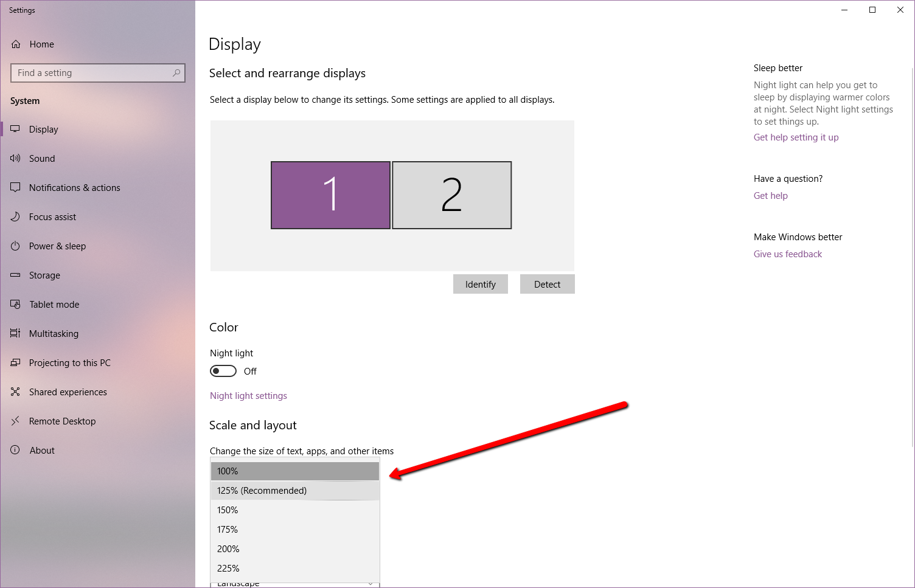Click the magnifier icon in the search box
The width and height of the screenshot is (915, 588).
[176, 73]
